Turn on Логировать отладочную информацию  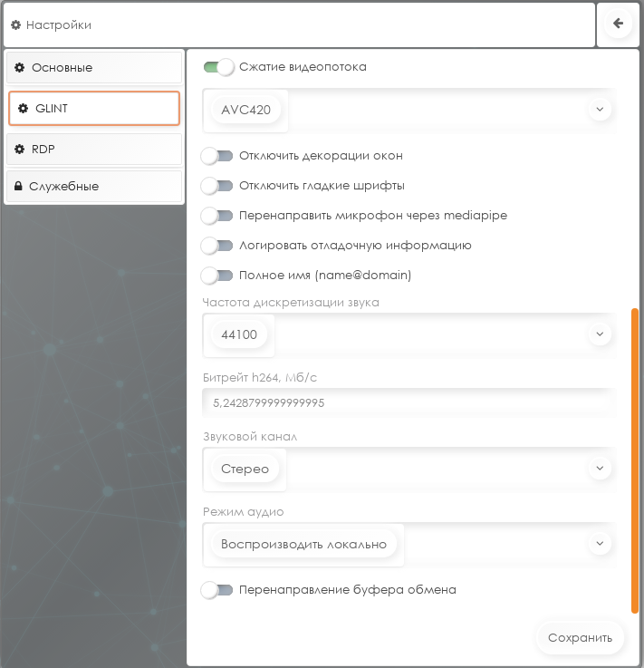pos(217,246)
